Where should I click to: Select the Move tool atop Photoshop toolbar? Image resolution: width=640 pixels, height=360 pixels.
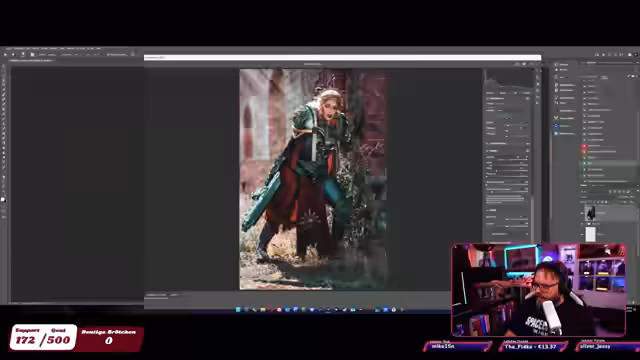3,68
